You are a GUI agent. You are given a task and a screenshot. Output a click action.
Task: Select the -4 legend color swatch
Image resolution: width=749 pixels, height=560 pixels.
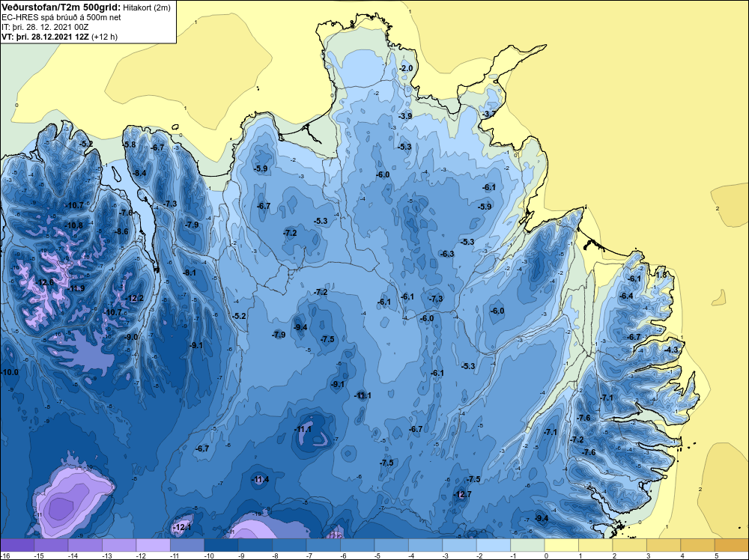(x=425, y=545)
